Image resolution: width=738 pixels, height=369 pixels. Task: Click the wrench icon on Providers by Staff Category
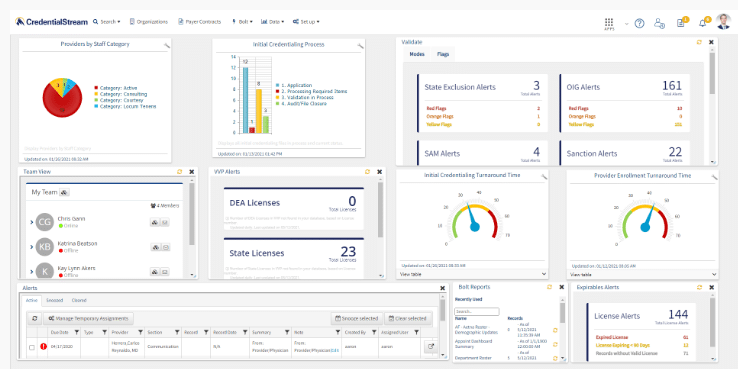pyautogui.click(x=167, y=45)
